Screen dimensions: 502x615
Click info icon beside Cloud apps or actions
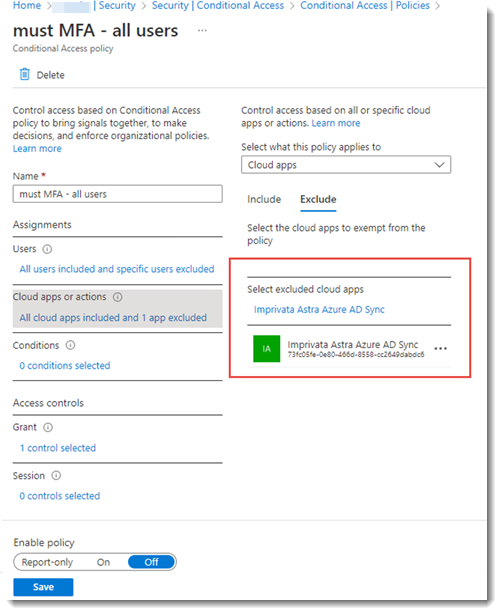(x=118, y=297)
